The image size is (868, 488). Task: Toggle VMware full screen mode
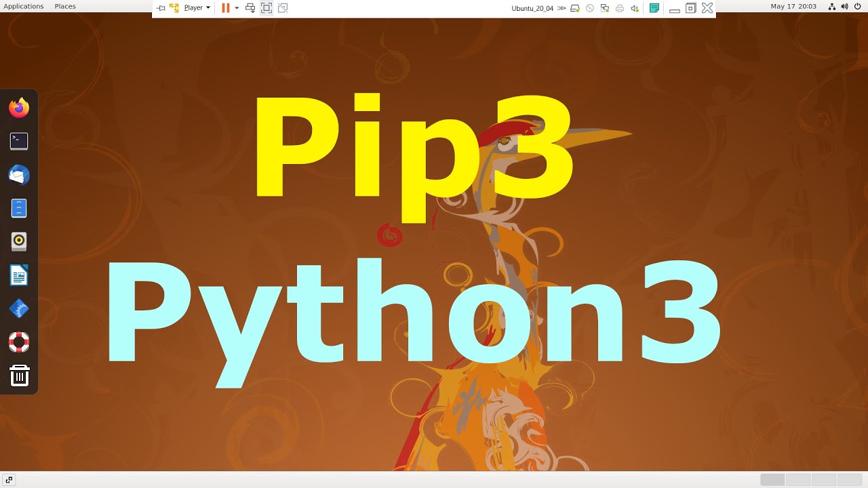(x=267, y=8)
